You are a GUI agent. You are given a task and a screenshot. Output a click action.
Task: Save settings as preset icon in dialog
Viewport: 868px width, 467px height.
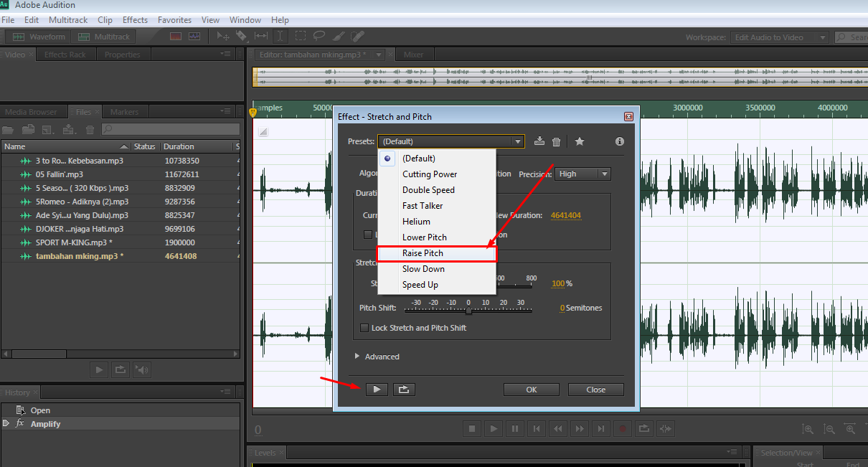[x=539, y=141]
